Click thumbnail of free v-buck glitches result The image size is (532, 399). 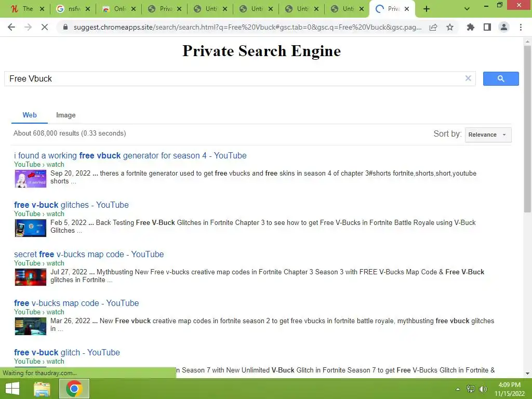[x=31, y=228]
